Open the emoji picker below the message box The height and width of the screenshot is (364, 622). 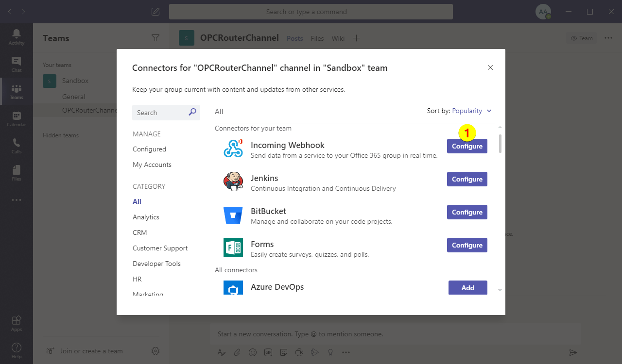(253, 352)
